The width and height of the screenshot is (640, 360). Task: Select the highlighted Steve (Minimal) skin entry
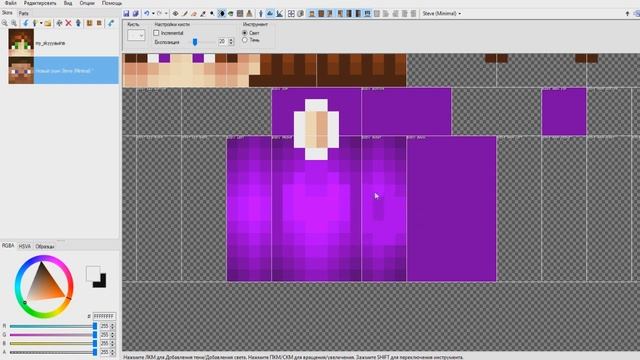[x=63, y=71]
